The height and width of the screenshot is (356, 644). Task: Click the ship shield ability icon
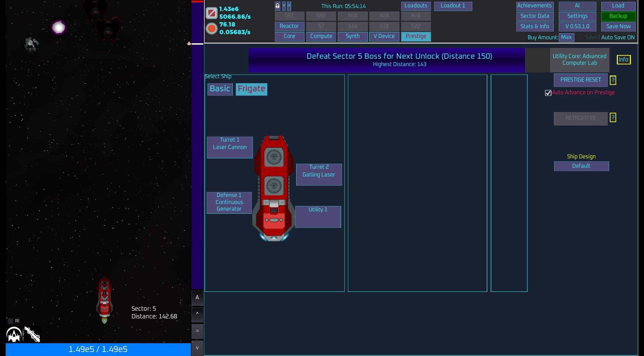point(14,334)
